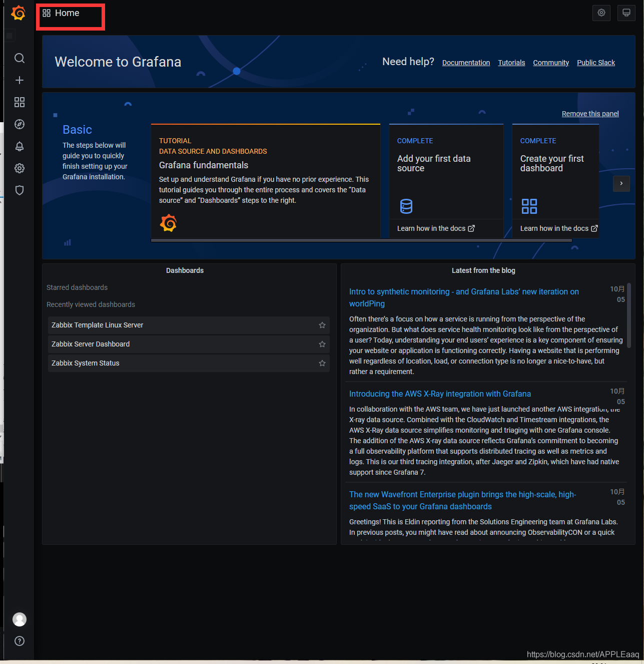644x664 pixels.
Task: Click the Grafana logo icon
Action: coord(19,13)
